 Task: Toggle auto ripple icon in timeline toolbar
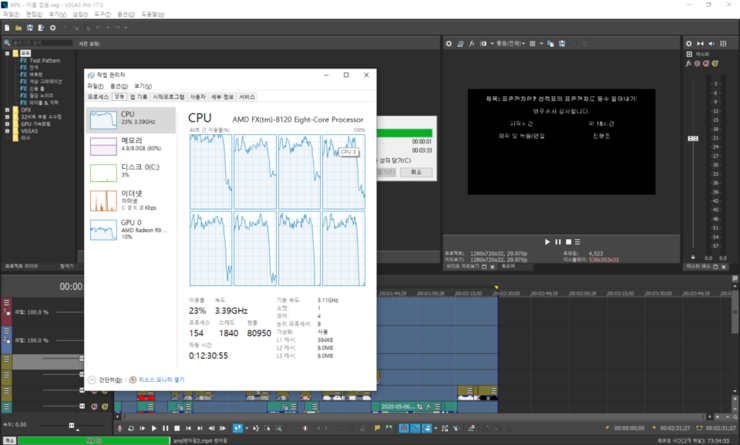point(427,428)
